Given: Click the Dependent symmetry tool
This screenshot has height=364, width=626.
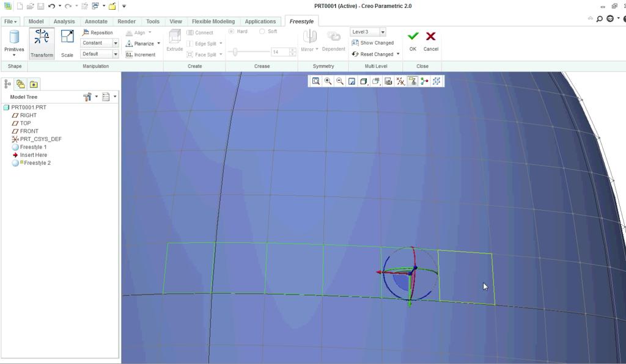Looking at the screenshot, I should click(x=333, y=40).
